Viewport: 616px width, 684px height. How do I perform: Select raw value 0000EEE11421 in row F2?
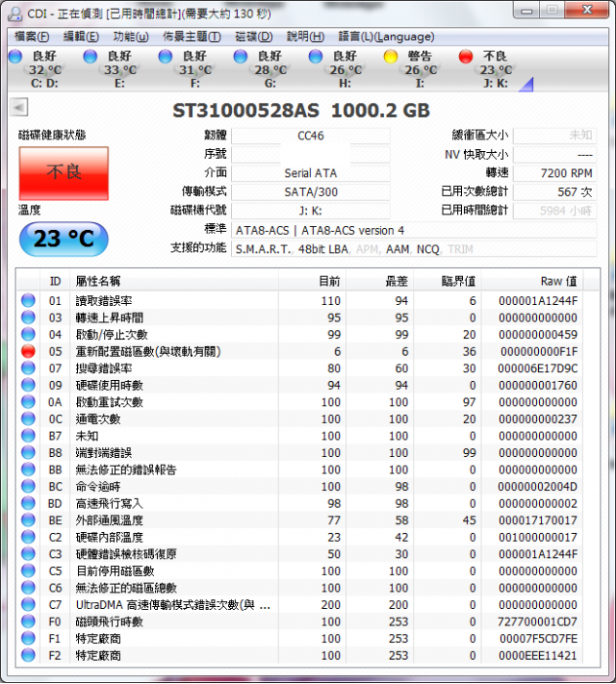point(538,656)
